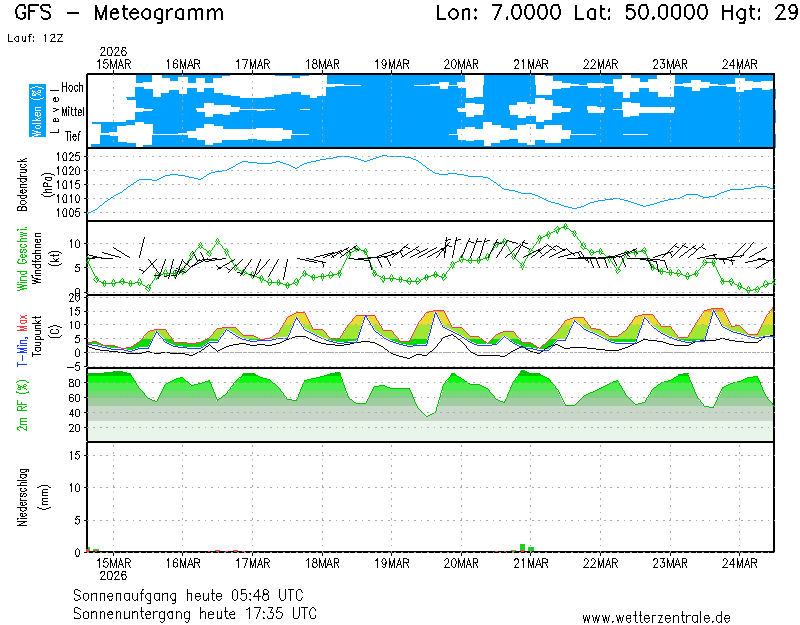Viewport: 800px width, 625px height.
Task: Select the Niederschlag (mm) axis label
Action: pyautogui.click(x=22, y=497)
